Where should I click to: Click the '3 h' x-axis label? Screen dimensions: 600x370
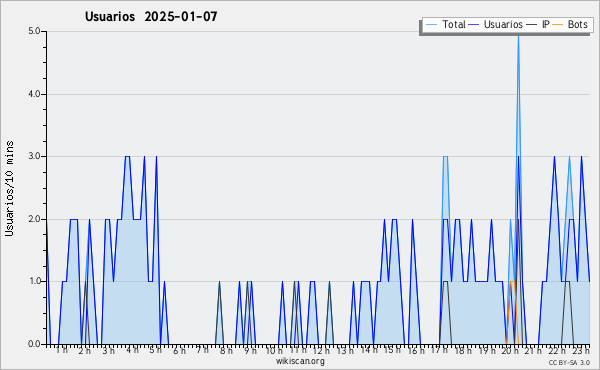[x=108, y=350]
